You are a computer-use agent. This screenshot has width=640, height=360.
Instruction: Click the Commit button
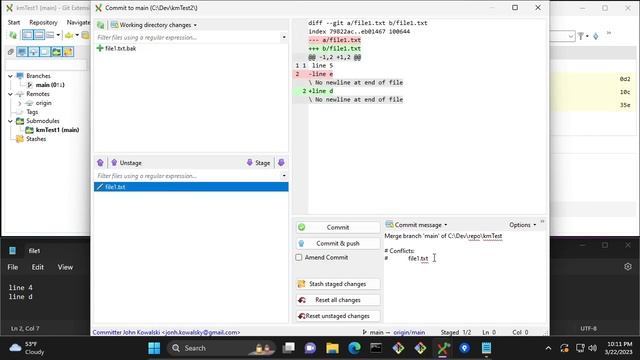coord(338,227)
